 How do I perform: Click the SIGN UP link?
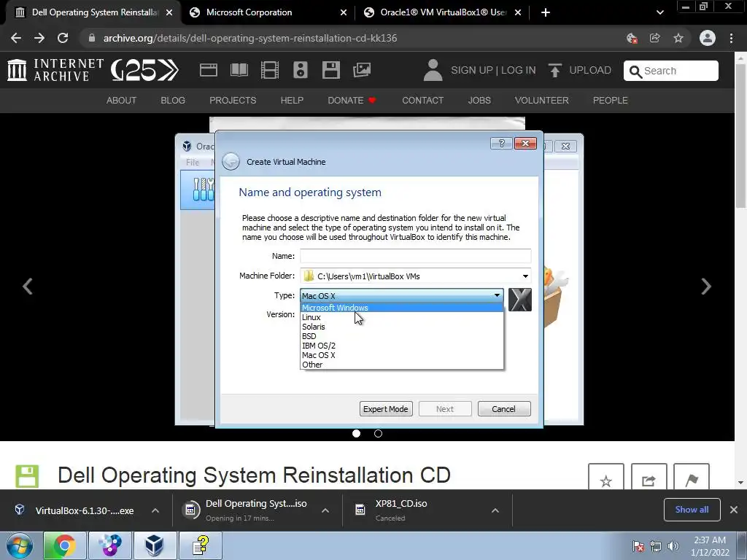[472, 70]
